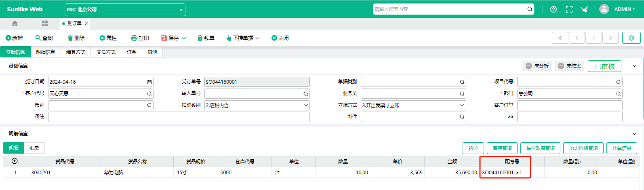Click the 拆分 button
644x190 pixels.
click(474, 148)
